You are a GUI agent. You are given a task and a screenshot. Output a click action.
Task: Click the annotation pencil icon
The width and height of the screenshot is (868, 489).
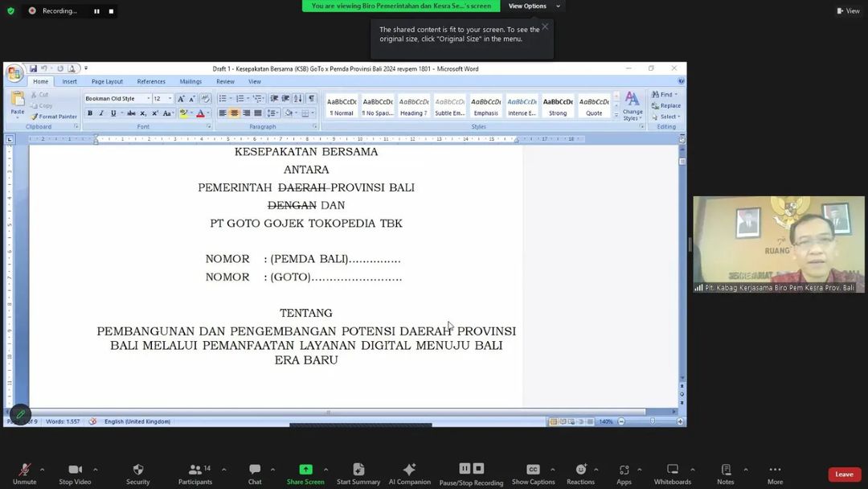pyautogui.click(x=20, y=414)
